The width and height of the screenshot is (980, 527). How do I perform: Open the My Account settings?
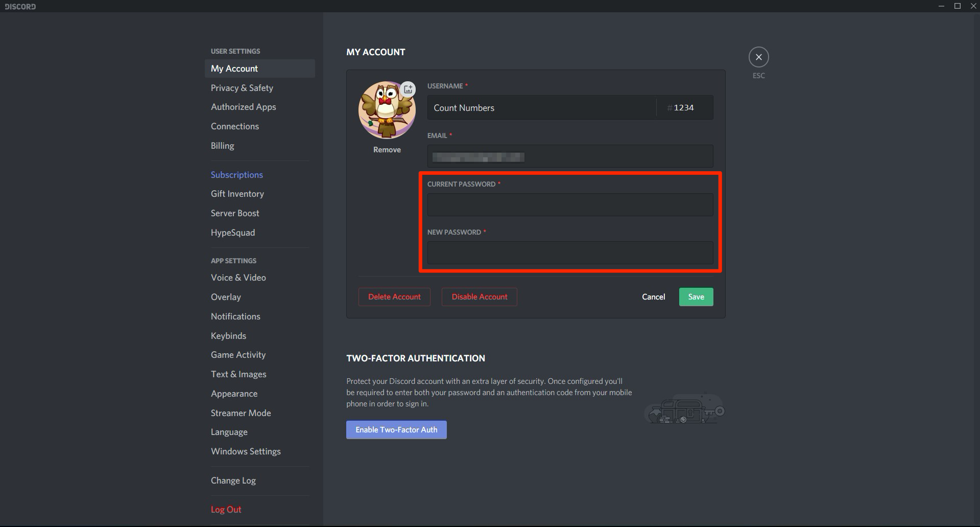point(260,68)
